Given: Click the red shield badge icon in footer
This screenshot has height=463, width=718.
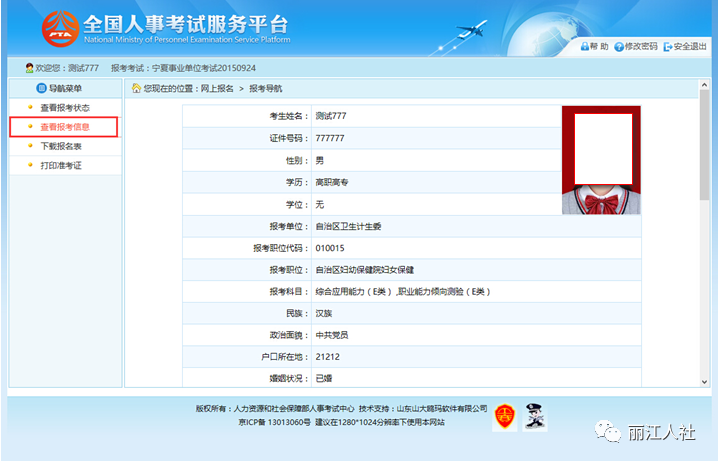Looking at the screenshot, I should pos(505,416).
